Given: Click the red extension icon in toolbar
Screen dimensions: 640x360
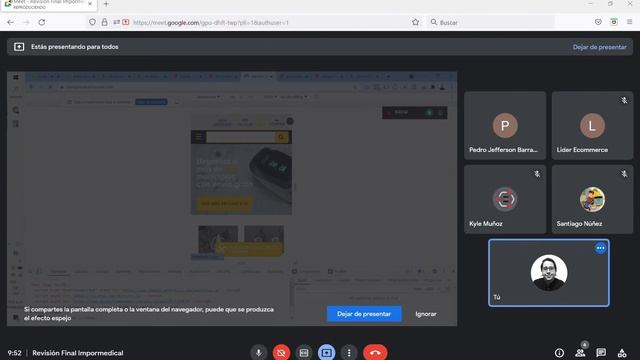Looking at the screenshot, I should click(x=614, y=22).
